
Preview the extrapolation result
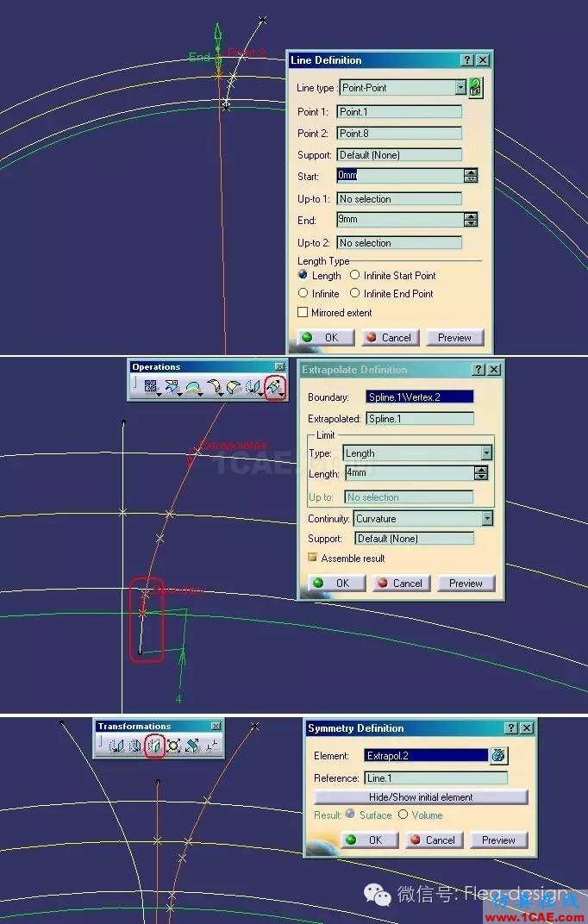[x=466, y=584]
